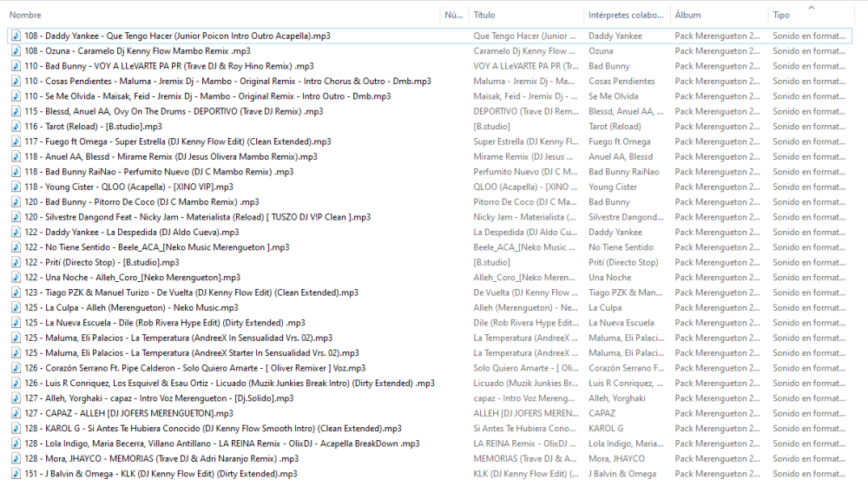Screen dimensions: 868x499
Task: Select the Una Noche Alleh_Coro file row
Action: [x=132, y=278]
